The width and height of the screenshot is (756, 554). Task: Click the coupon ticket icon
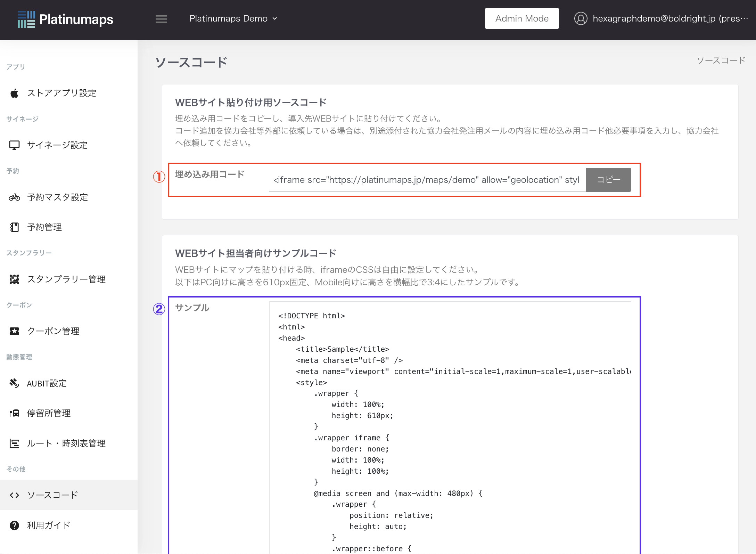[14, 331]
